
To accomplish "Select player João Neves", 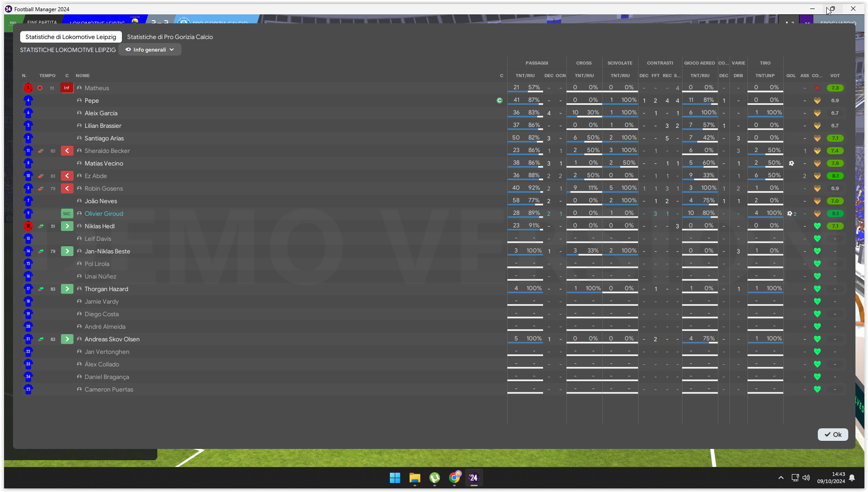I will (101, 201).
